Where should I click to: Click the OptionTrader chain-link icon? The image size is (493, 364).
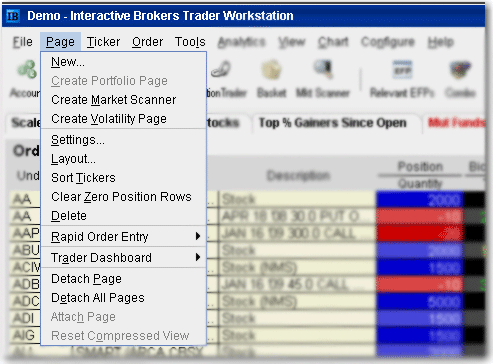tap(221, 69)
